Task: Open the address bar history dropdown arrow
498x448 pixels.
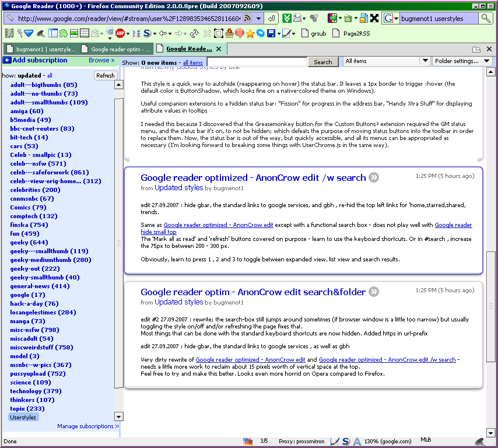Action: [x=259, y=19]
